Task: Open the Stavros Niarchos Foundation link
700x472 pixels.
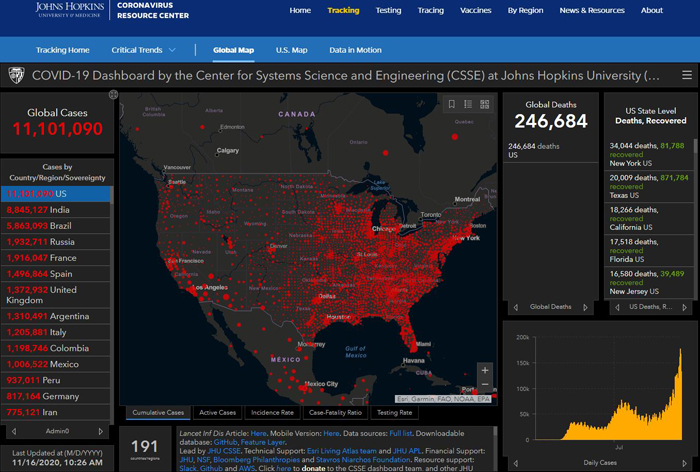Action: [x=363, y=459]
